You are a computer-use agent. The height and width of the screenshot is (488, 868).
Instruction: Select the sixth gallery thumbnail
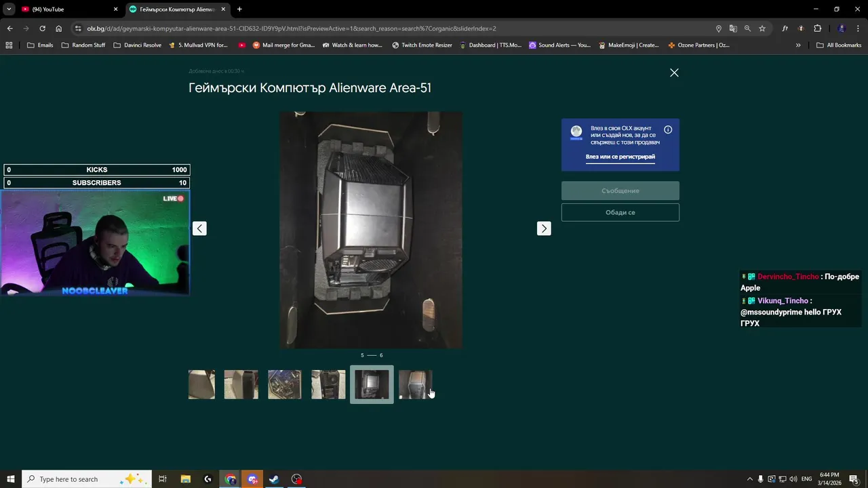pyautogui.click(x=415, y=384)
